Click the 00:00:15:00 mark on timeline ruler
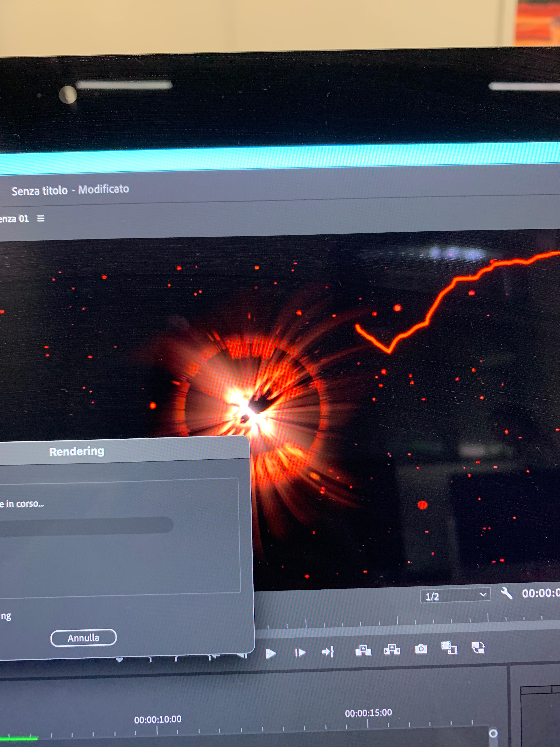 point(368,713)
